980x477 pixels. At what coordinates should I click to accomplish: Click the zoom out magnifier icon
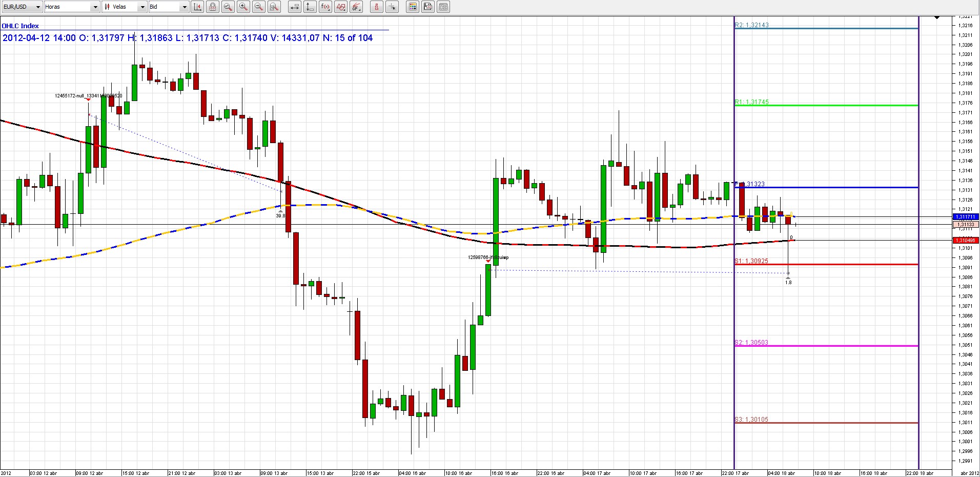259,7
